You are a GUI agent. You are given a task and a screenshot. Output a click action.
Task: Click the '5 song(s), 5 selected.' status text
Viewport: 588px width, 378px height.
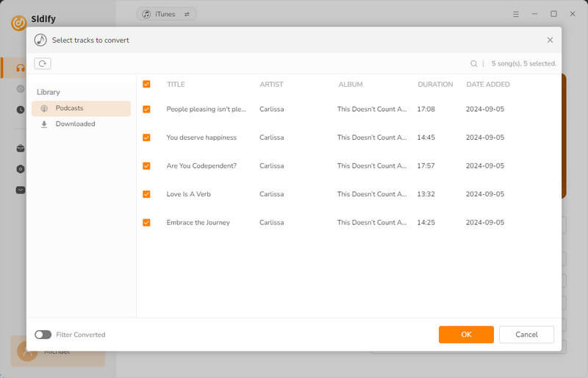(x=523, y=64)
